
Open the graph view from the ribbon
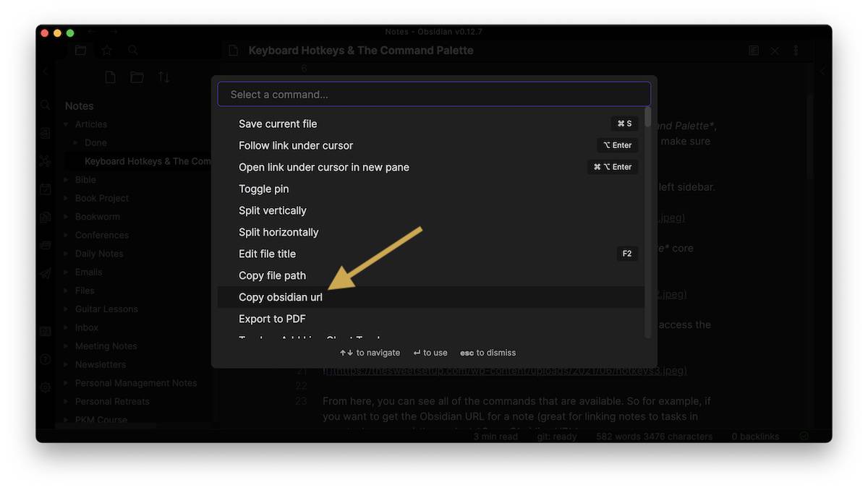click(x=46, y=161)
